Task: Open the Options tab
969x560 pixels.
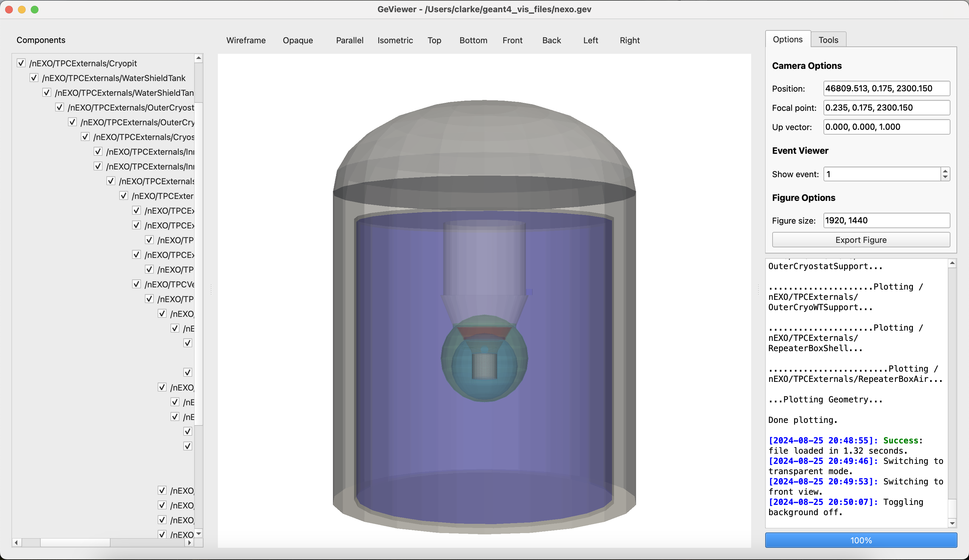Action: coord(788,39)
